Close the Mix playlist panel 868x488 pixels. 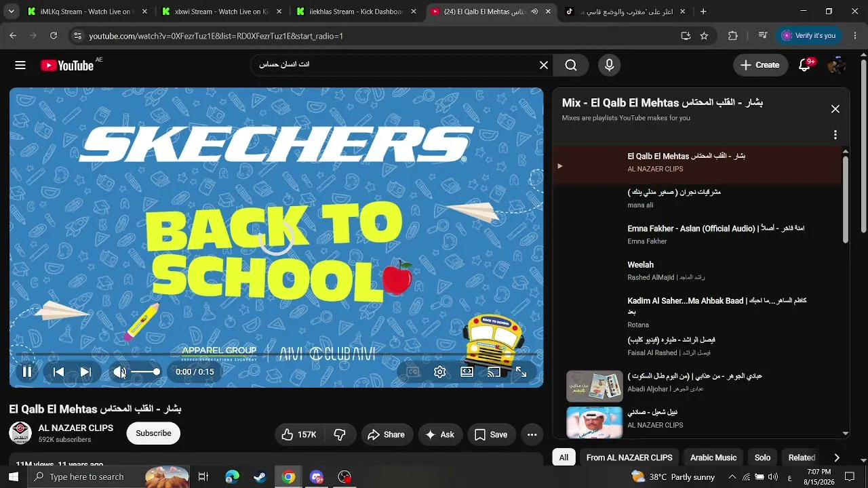click(x=835, y=109)
